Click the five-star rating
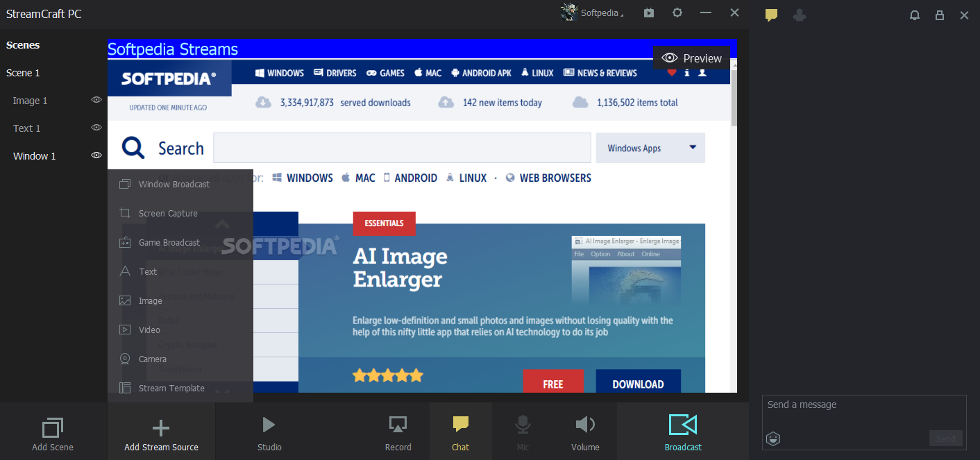This screenshot has width=980, height=460. [x=387, y=376]
